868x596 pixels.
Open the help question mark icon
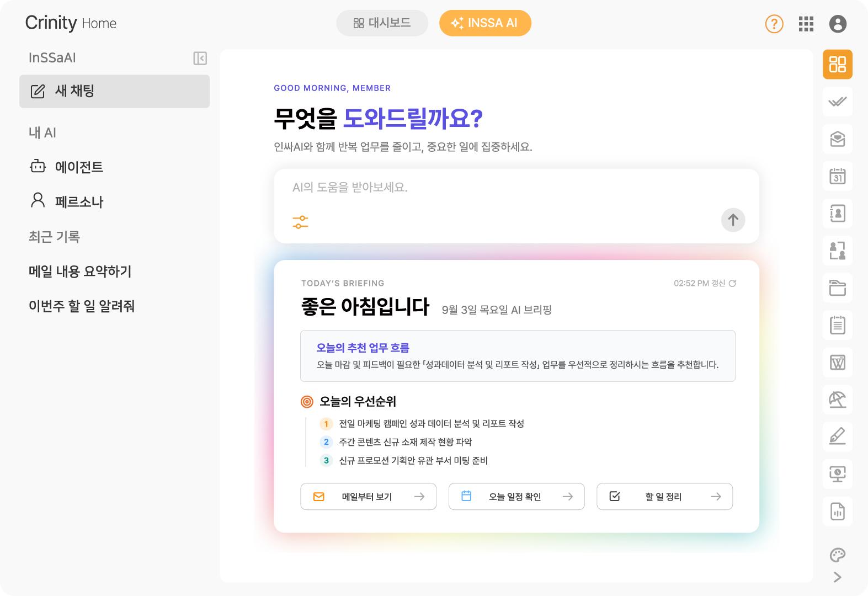(774, 24)
